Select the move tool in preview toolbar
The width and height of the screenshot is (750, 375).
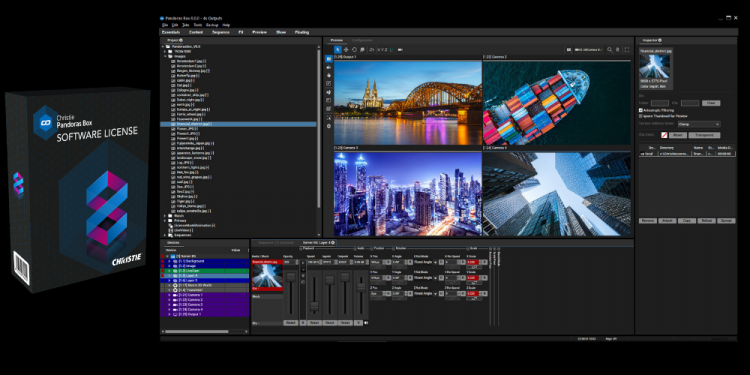[x=346, y=50]
